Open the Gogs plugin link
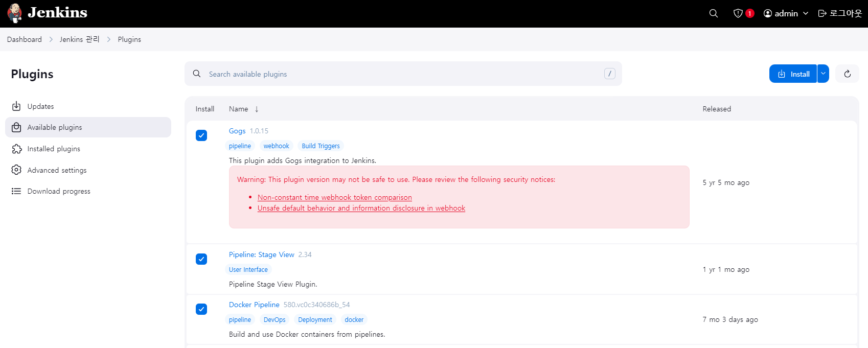Image resolution: width=868 pixels, height=348 pixels. pos(237,131)
